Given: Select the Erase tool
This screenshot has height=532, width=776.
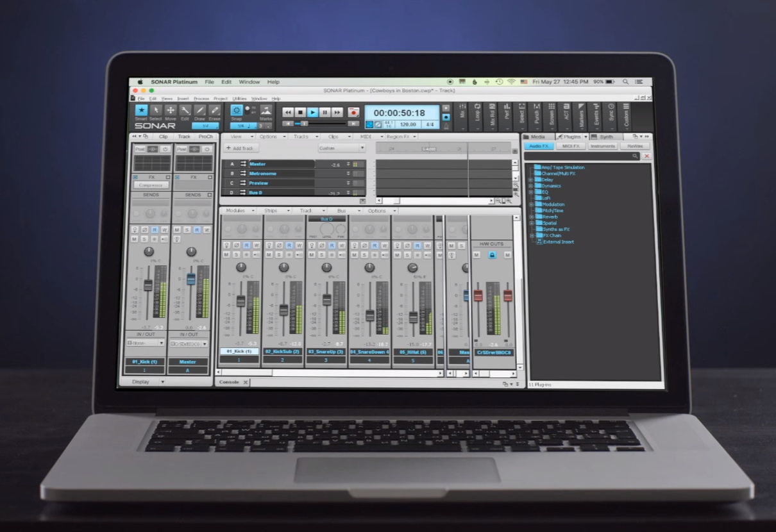Looking at the screenshot, I should [x=215, y=110].
